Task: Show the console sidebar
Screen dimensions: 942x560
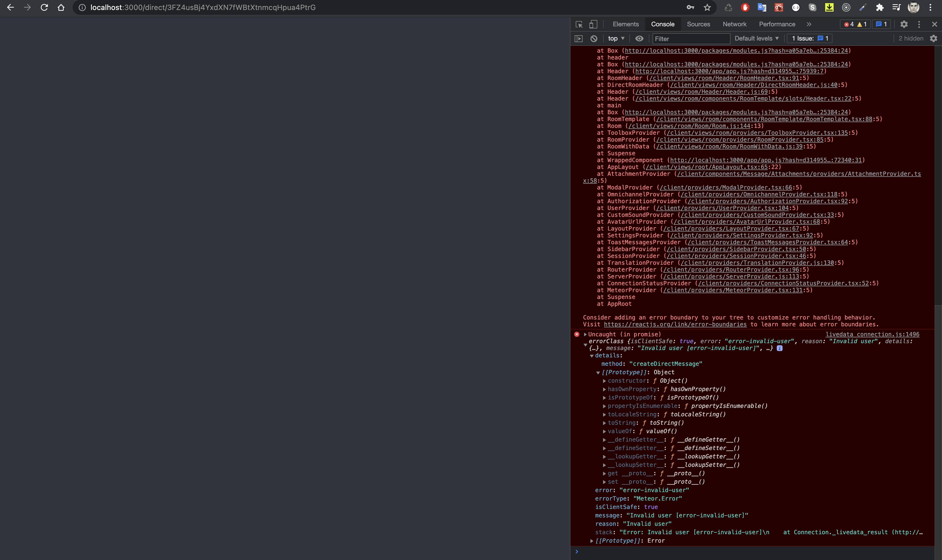Action: point(579,38)
